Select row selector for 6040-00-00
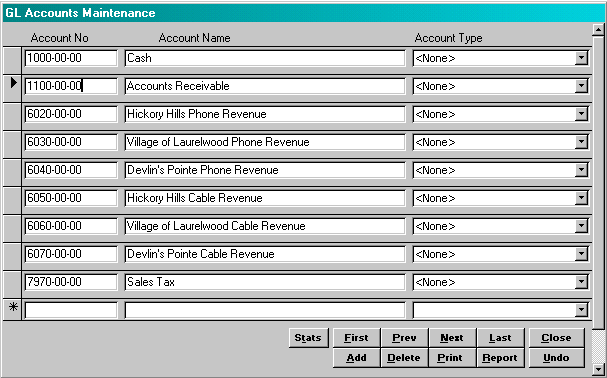607x378 pixels. 12,172
